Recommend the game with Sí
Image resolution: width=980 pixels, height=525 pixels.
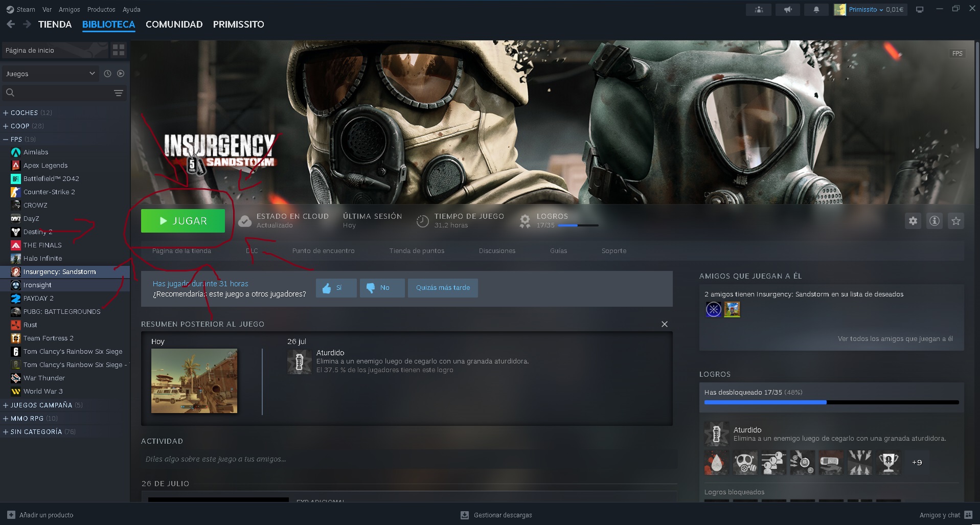[x=336, y=288]
